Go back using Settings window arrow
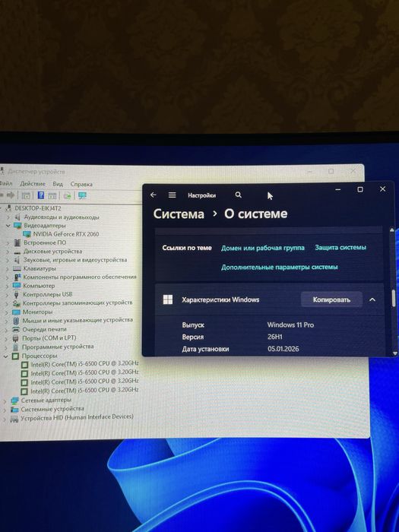This screenshot has height=532, width=399. tap(154, 195)
